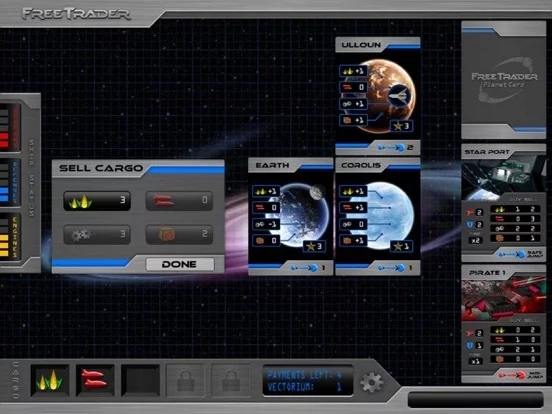552x414 pixels.
Task: Sell the food cargo showing 3
Action: click(x=97, y=201)
